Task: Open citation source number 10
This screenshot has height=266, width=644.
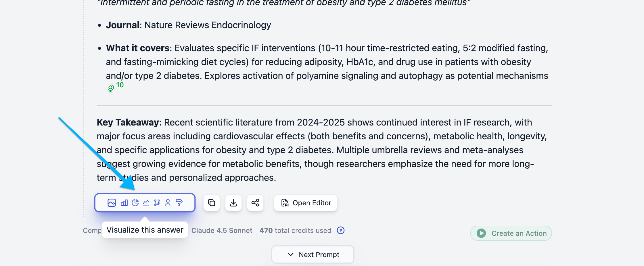Action: (x=120, y=85)
